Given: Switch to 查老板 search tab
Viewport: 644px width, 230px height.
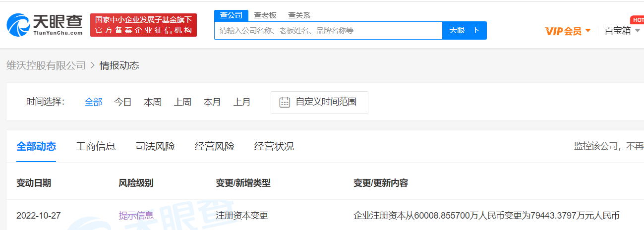Looking at the screenshot, I should (265, 15).
